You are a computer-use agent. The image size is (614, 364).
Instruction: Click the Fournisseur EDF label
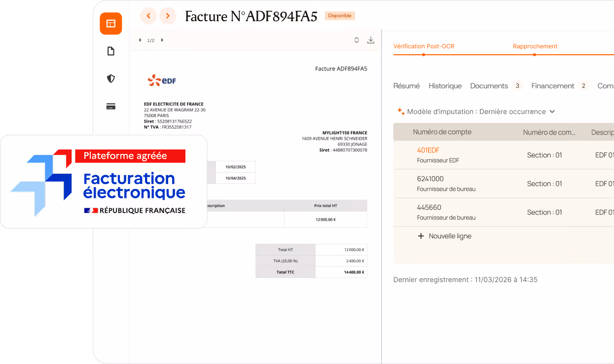[x=438, y=160]
